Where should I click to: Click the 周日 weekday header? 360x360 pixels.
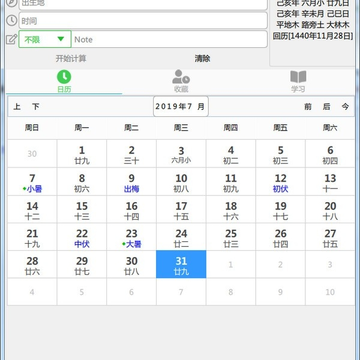coord(32,128)
